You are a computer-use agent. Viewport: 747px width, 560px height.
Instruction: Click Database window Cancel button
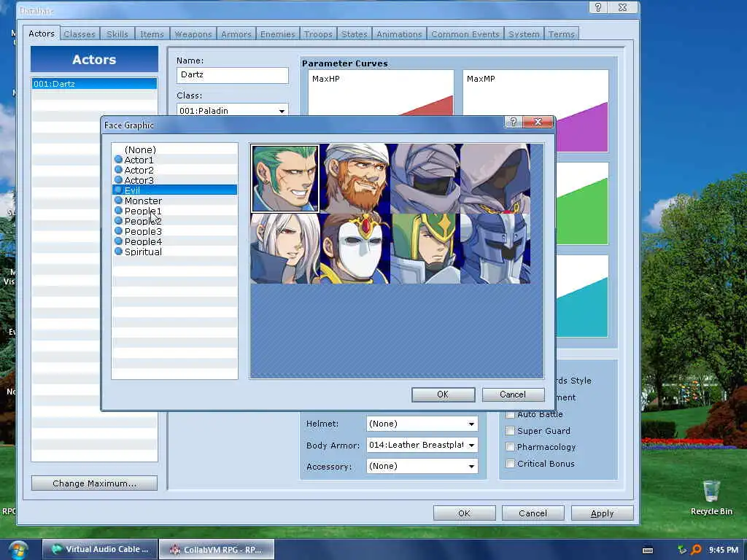[x=533, y=513]
